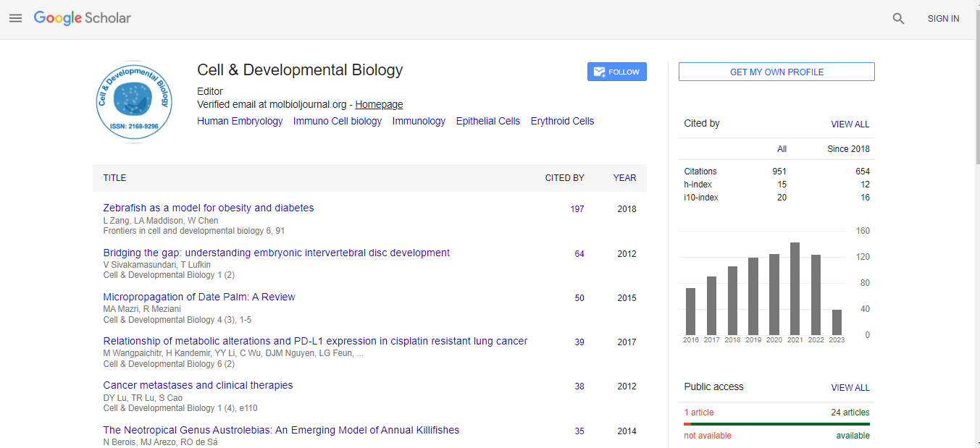
Task: Click the Cell & Developmental Biology profile picture
Action: coord(134,102)
